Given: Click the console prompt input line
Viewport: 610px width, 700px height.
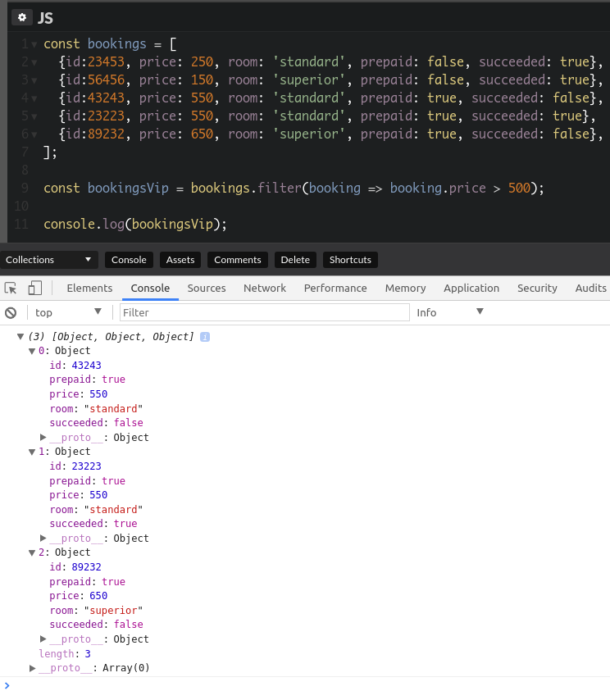Looking at the screenshot, I should [305, 685].
